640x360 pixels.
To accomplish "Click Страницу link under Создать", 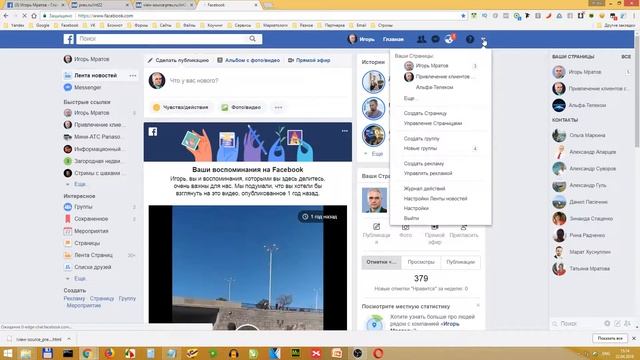I will [102, 298].
